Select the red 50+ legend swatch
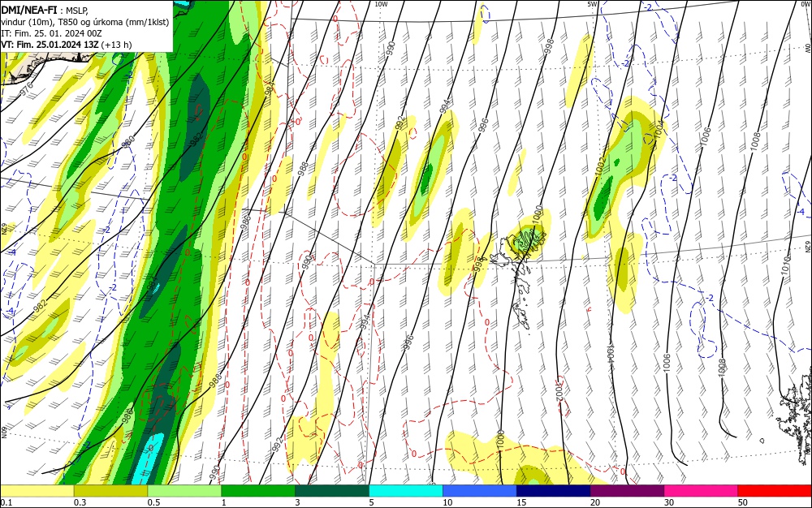Screen dimensions: 812x508 (x=775, y=491)
